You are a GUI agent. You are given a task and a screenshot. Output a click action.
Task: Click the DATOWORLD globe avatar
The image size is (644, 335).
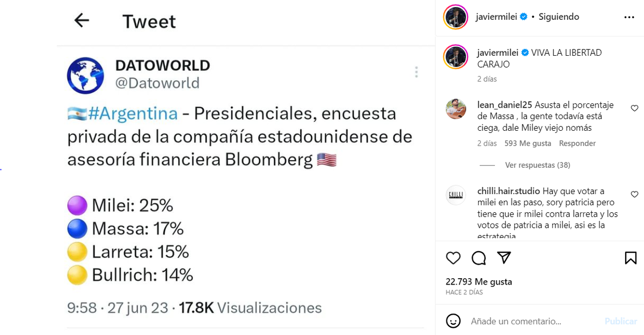(x=85, y=75)
